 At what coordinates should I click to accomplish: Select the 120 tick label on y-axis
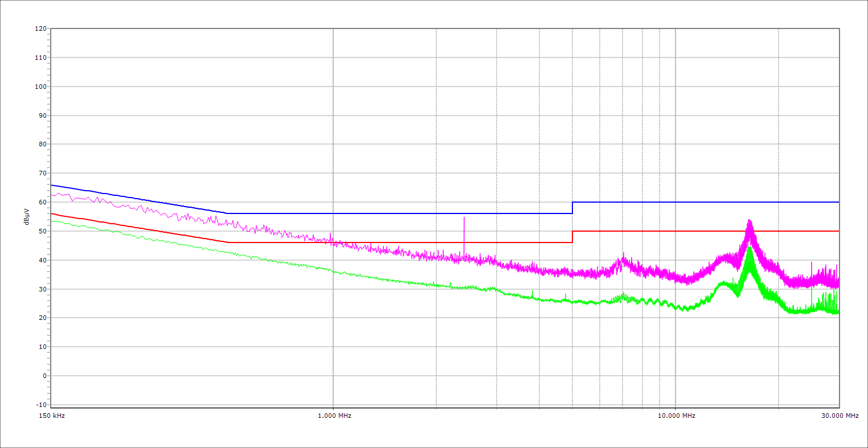click(x=40, y=28)
